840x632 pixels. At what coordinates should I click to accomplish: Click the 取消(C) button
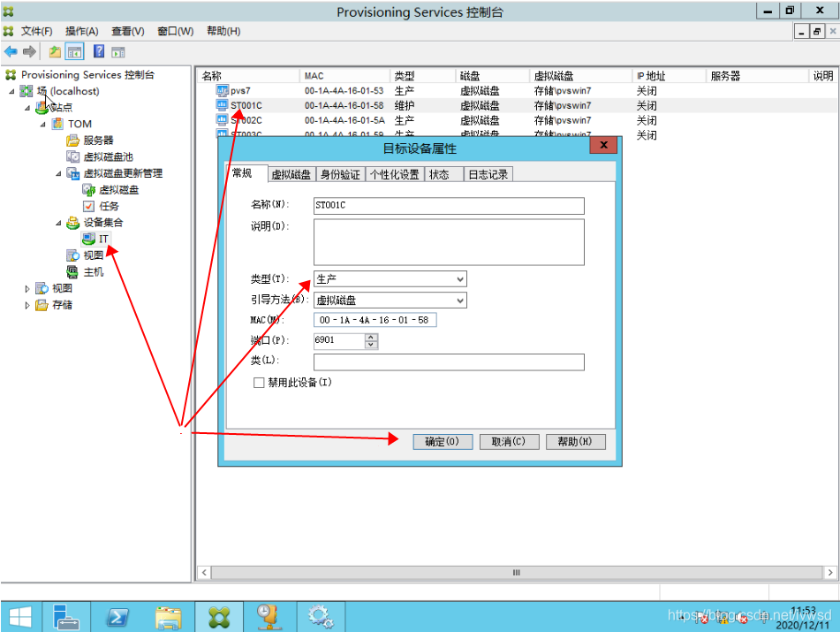pyautogui.click(x=509, y=442)
